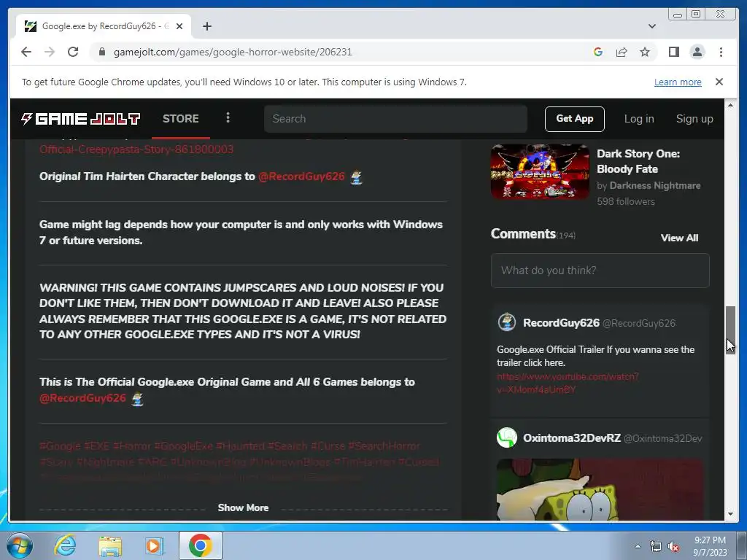Open new tab with plus button
Image resolution: width=747 pixels, height=560 pixels.
pos(206,26)
